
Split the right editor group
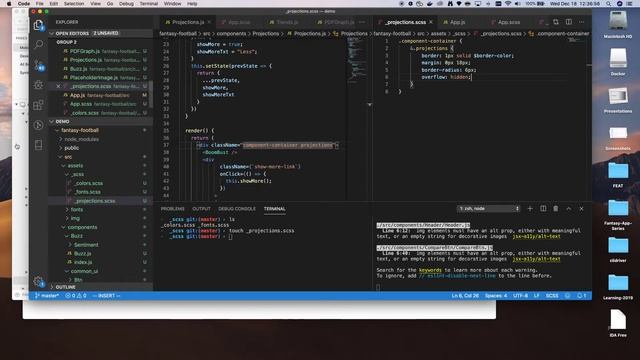pos(569,22)
